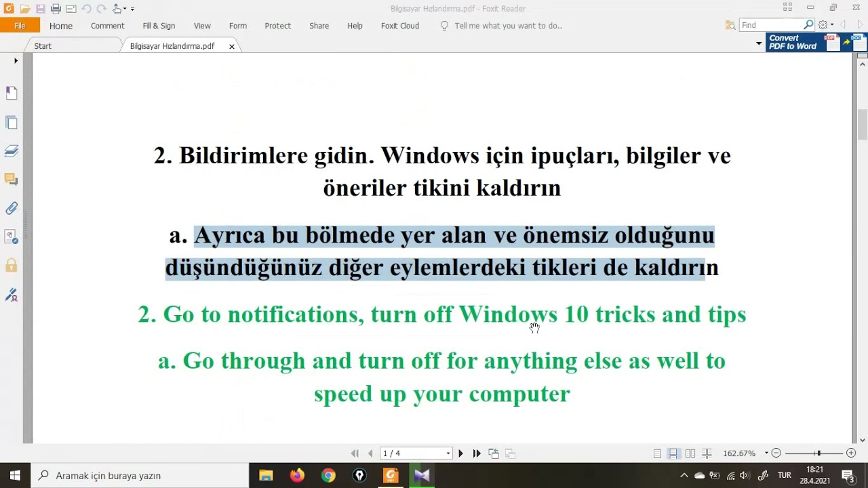The width and height of the screenshot is (868, 488).
Task: Open the Layers panel icon
Action: pyautogui.click(x=12, y=151)
